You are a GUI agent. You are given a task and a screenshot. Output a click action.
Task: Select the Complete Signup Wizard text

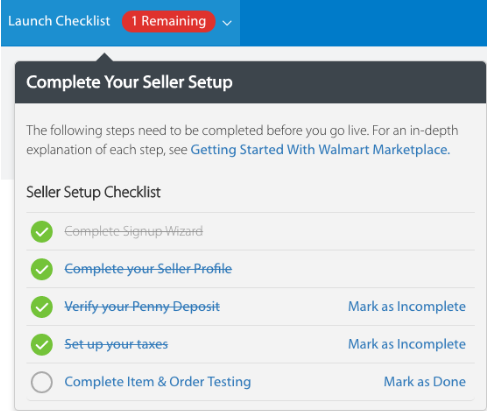pos(134,231)
